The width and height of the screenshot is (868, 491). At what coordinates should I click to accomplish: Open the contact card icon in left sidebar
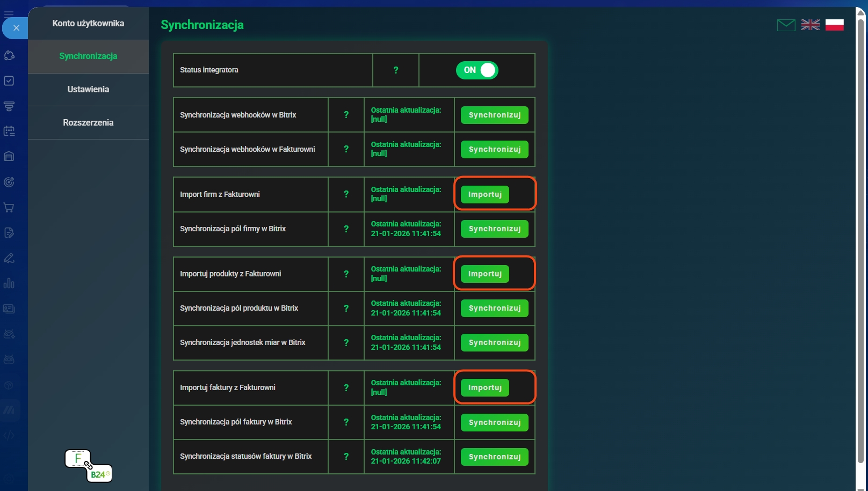(x=9, y=309)
